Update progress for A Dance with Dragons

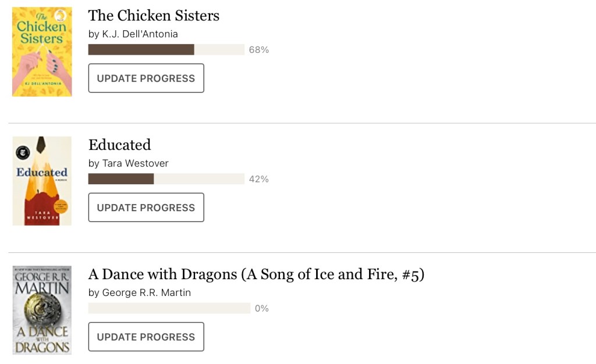[x=146, y=337]
